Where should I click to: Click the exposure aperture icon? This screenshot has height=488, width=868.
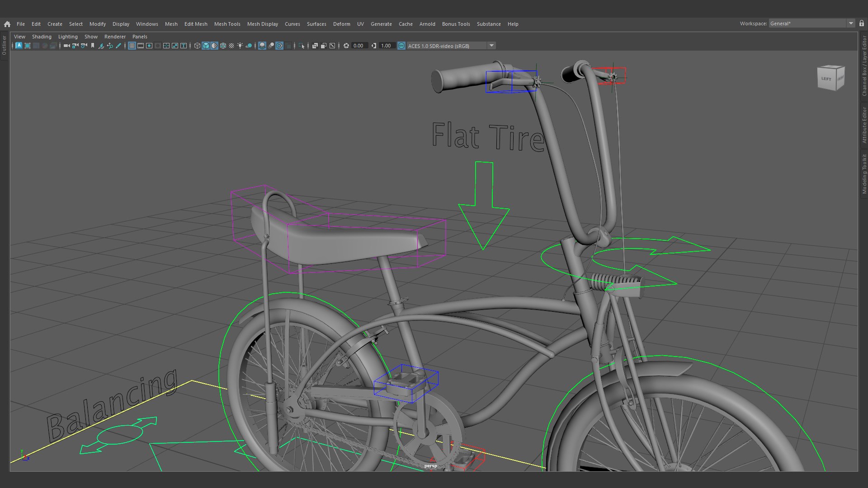pos(346,46)
